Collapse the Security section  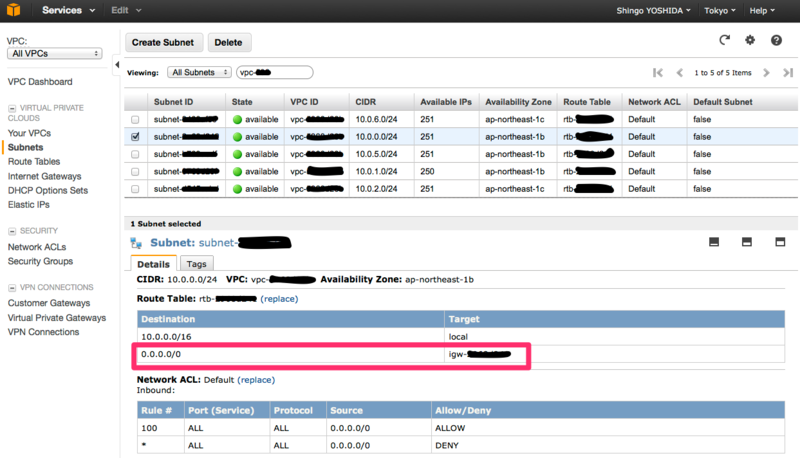coord(12,232)
